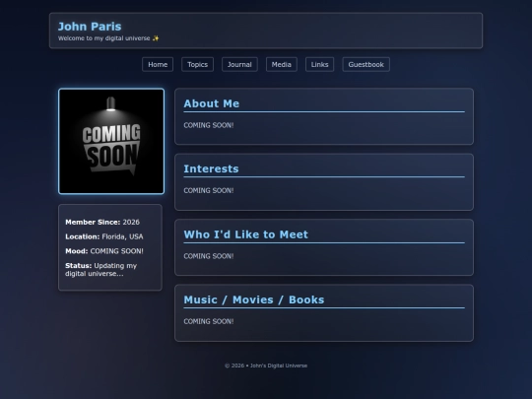Click COMING SOON! text under About Me
Image resolution: width=532 pixels, height=399 pixels.
(209, 125)
